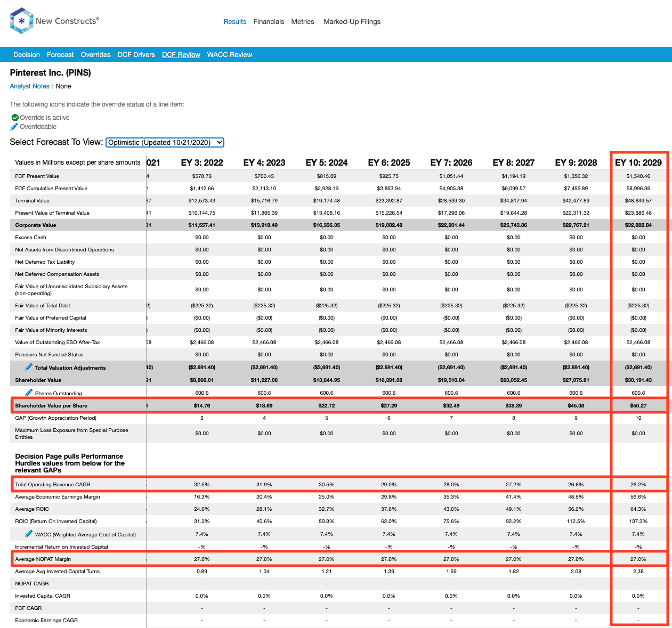Open the Analyst Notes link
672x628 pixels.
click(x=30, y=86)
